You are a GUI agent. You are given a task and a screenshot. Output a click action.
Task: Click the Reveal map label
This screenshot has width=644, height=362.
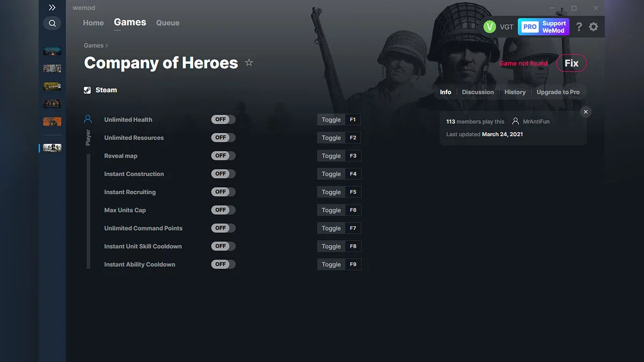click(121, 156)
